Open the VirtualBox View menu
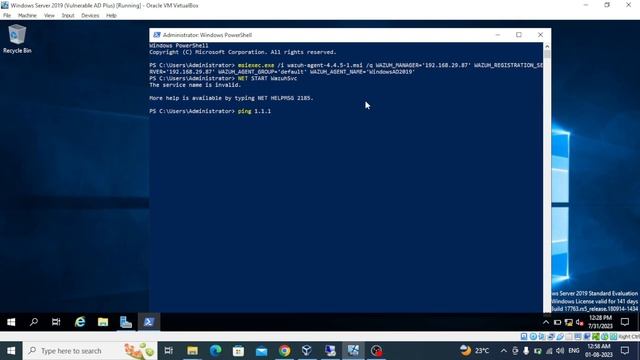This screenshot has height=360, width=640. point(49,16)
